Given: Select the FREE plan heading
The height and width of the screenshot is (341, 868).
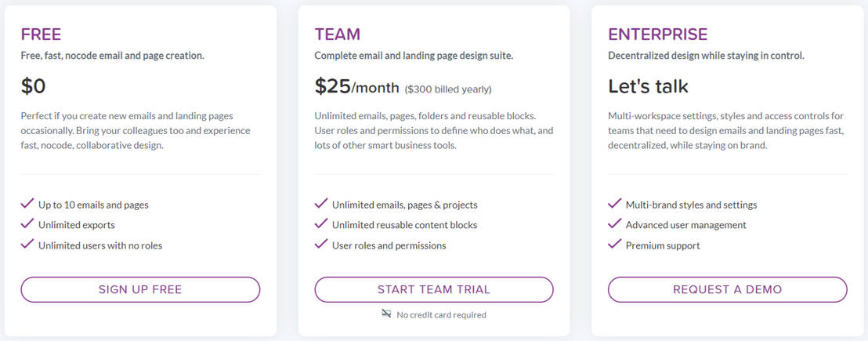Looking at the screenshot, I should 41,34.
